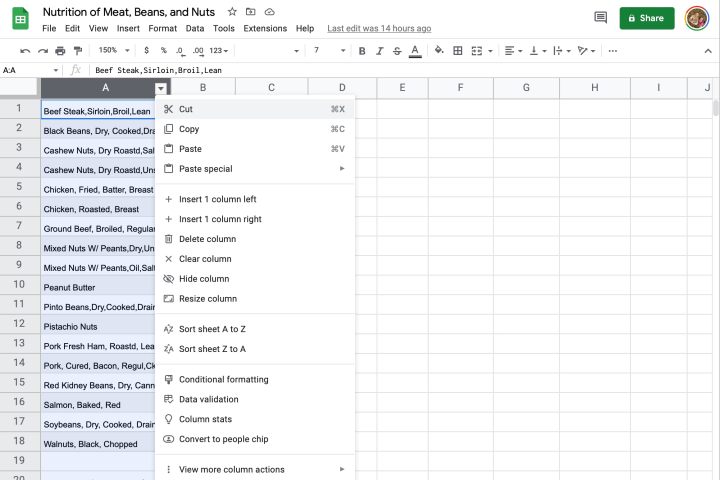Toggle strikethrough formatting
This screenshot has height=480, width=720.
(397, 51)
